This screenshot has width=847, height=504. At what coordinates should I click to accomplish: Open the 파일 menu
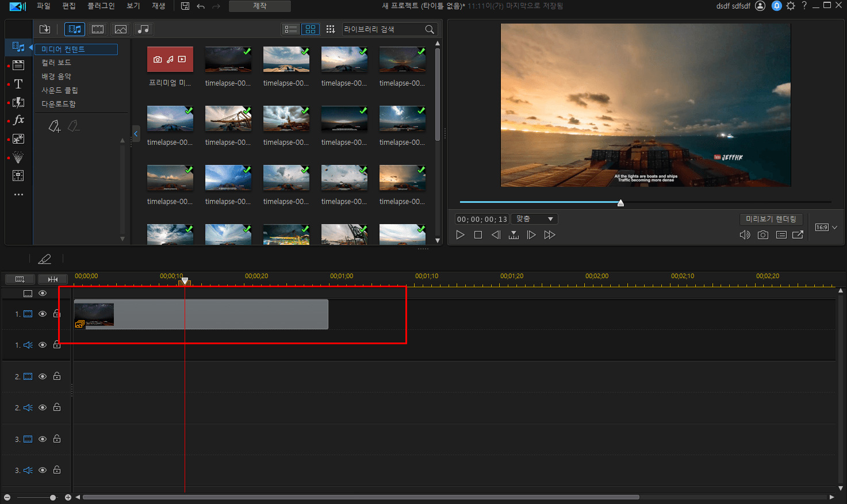[44, 6]
